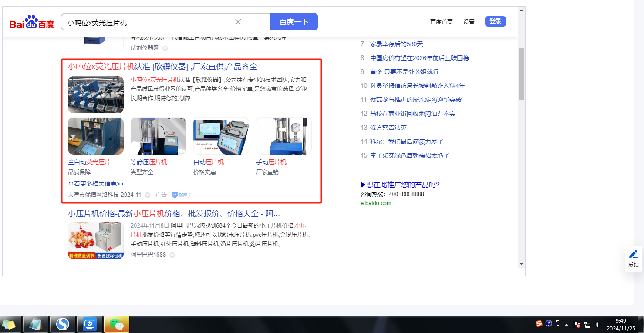Open the 小吨位x荧光压片机认准 ad title link

pos(163,67)
